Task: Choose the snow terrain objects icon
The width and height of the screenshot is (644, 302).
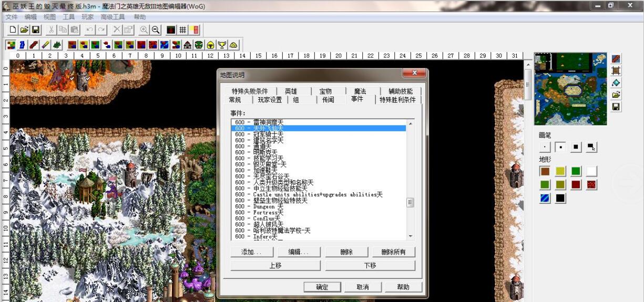Action: tap(107, 45)
